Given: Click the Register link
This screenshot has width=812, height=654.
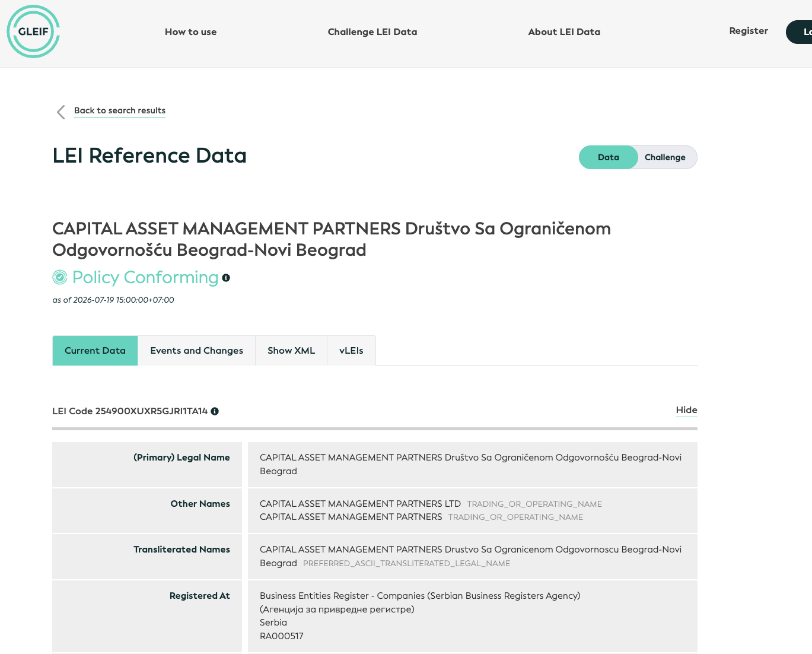Looking at the screenshot, I should [x=749, y=31].
